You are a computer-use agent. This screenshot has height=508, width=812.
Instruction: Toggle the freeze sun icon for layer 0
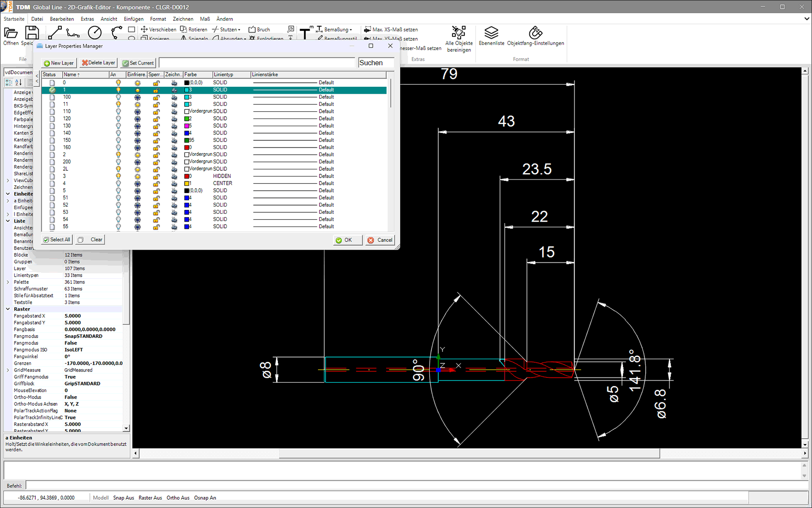click(x=137, y=83)
